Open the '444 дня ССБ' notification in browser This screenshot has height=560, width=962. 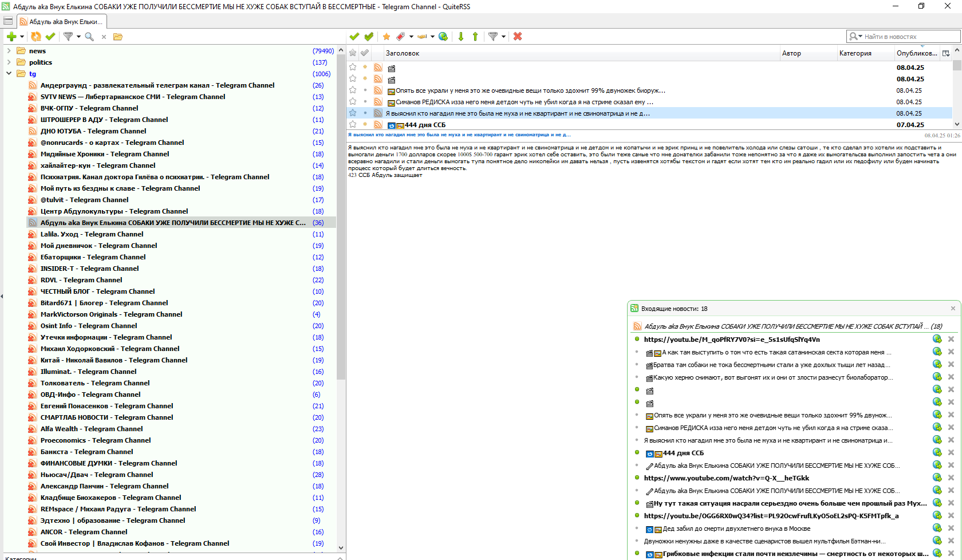(x=937, y=452)
